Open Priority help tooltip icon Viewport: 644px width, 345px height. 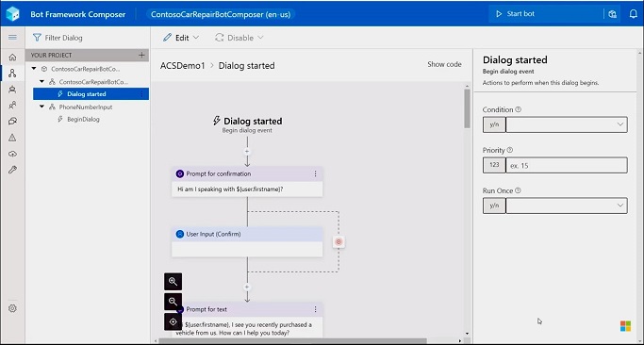coord(510,150)
